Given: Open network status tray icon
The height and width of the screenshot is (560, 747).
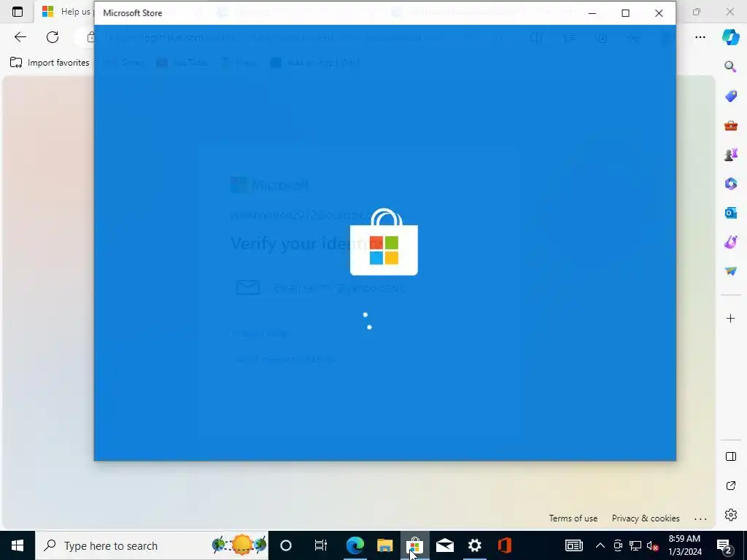Looking at the screenshot, I should pos(635,545).
